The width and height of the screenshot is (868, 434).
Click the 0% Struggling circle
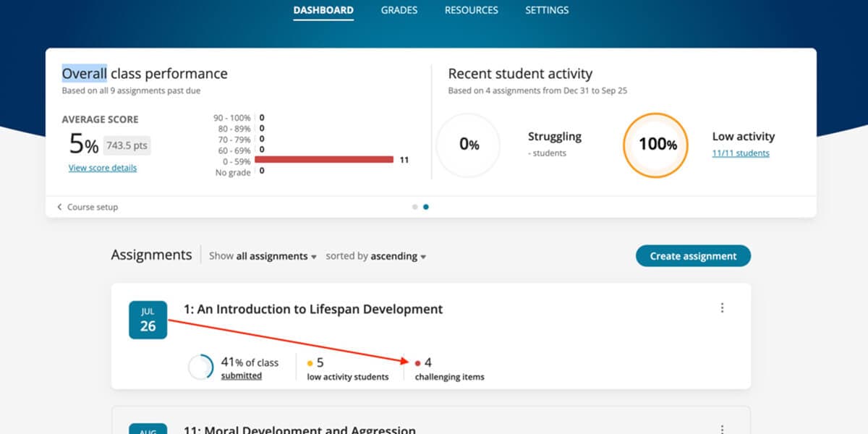[469, 144]
